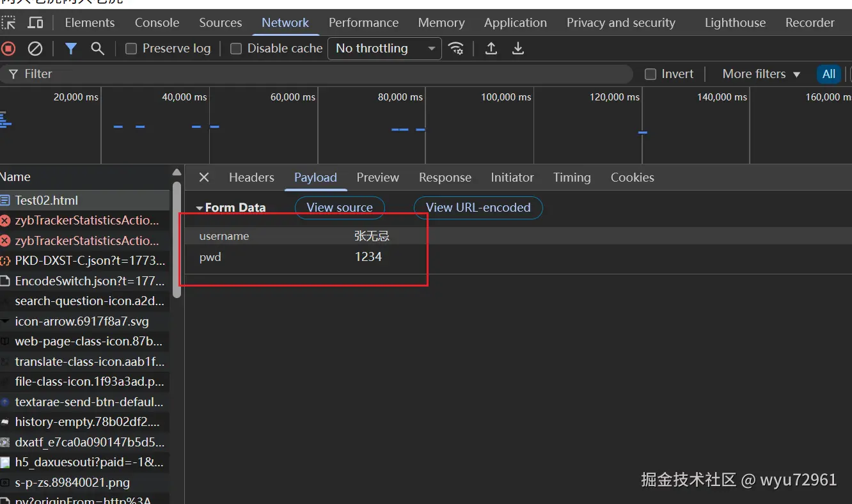Enable the Preserve log checkbox

131,49
